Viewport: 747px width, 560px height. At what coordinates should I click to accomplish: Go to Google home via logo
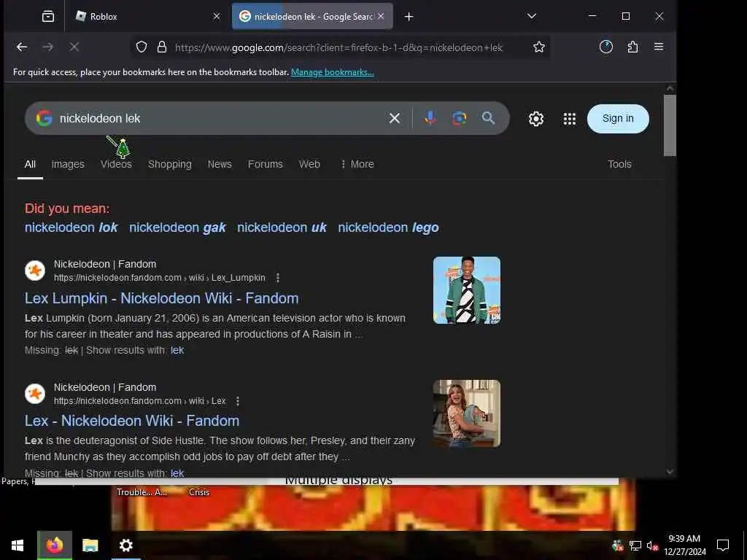44,118
